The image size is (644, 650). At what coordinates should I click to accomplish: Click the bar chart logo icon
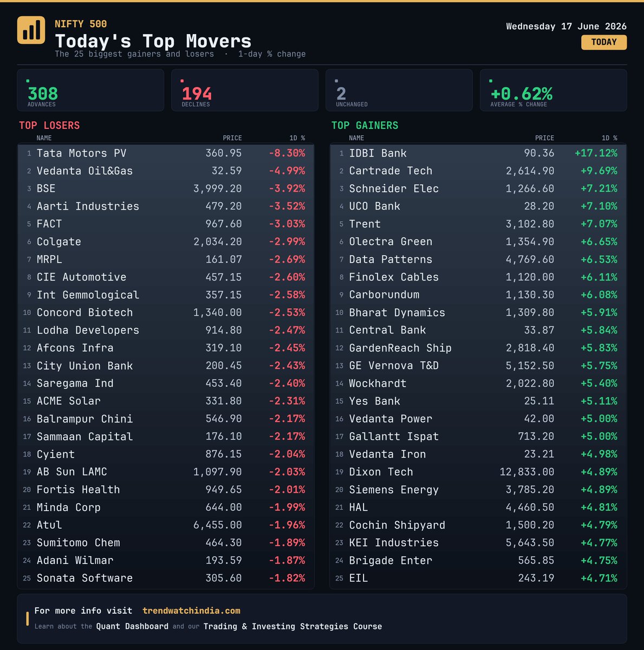click(x=31, y=30)
